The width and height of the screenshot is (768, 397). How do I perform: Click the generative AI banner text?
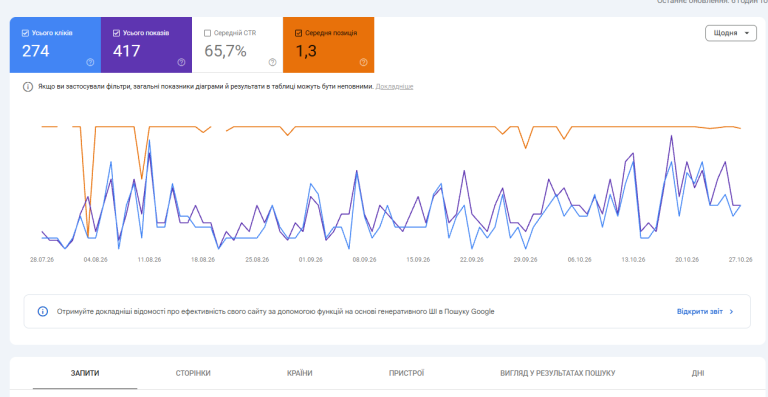[x=275, y=311]
